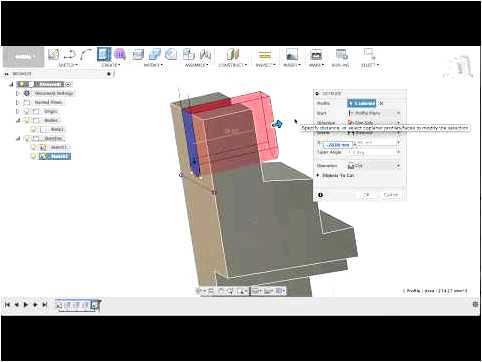
Task: Select the arc/spline sketch tool icon
Action: [86, 54]
